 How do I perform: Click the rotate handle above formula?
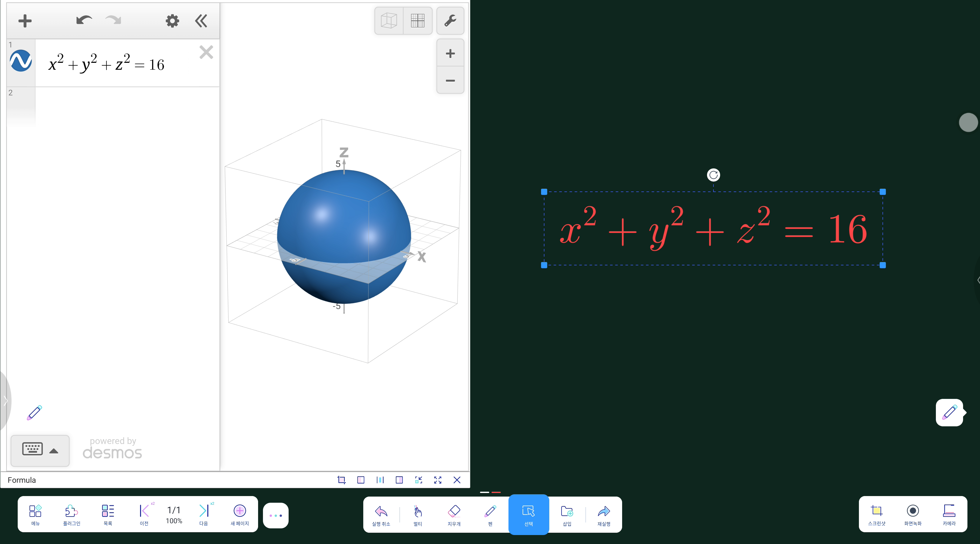pos(713,175)
